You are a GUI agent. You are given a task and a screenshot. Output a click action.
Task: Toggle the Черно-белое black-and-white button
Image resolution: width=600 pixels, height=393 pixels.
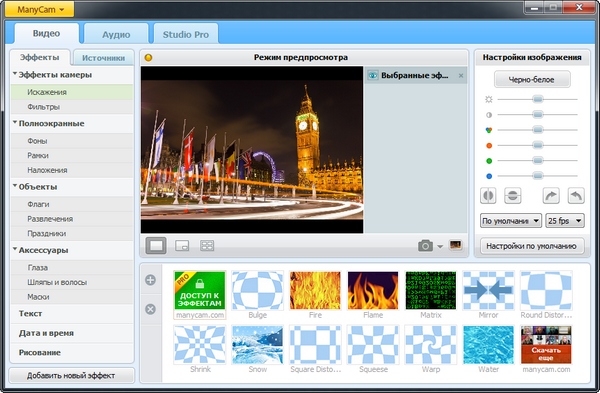[x=532, y=80]
